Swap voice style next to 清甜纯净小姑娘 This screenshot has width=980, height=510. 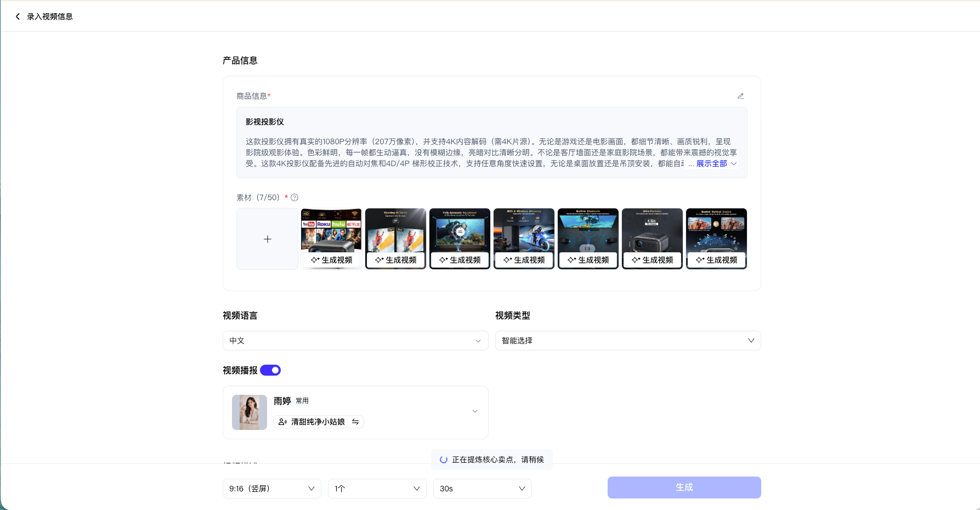[x=355, y=422]
